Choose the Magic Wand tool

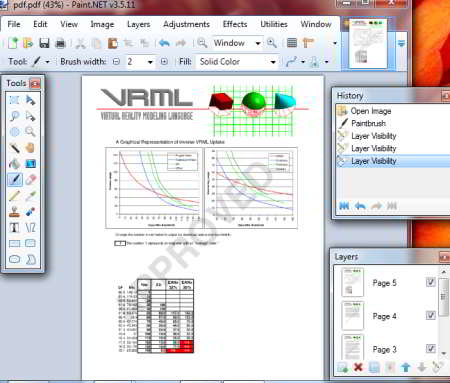(x=15, y=148)
